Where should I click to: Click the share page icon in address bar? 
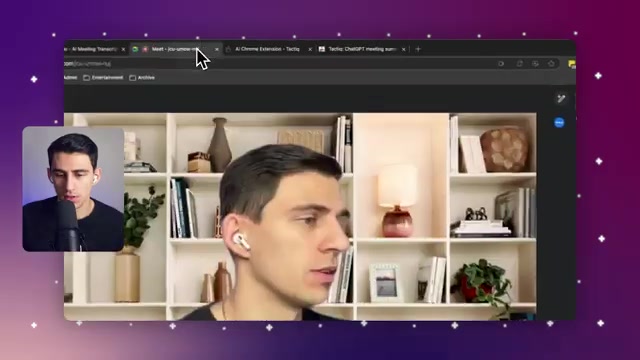point(520,64)
